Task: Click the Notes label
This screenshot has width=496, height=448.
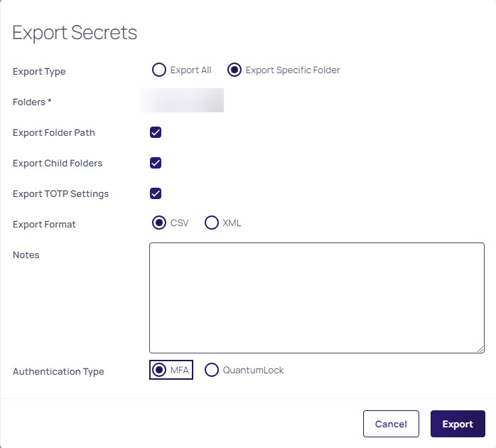Action: click(26, 255)
